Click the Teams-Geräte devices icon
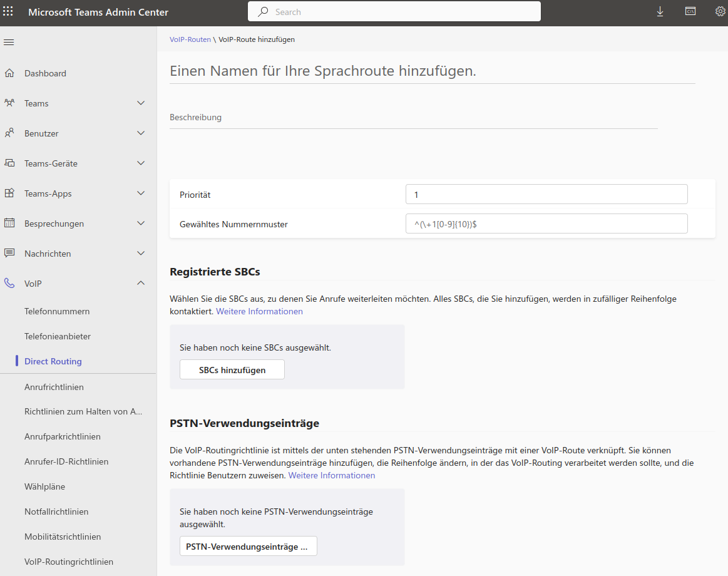This screenshot has height=576, width=728. click(x=9, y=163)
